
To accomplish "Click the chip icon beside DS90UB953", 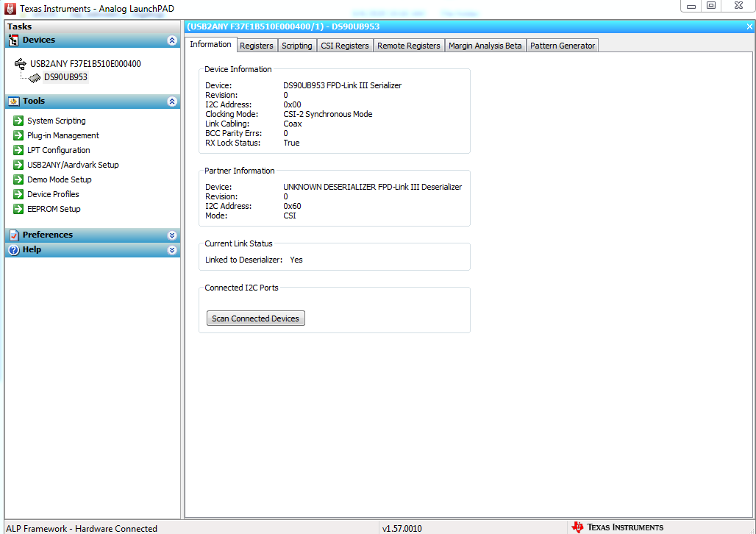I will pyautogui.click(x=35, y=78).
